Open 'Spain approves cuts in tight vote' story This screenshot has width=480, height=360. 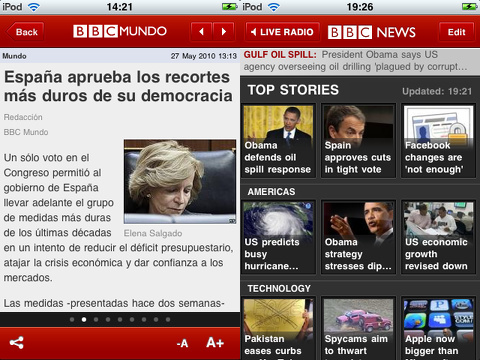(x=358, y=141)
